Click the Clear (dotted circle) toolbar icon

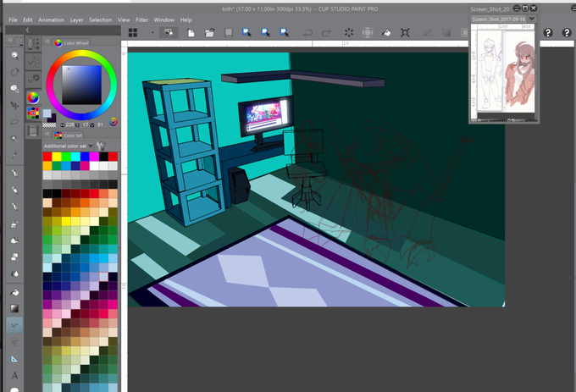[349, 33]
